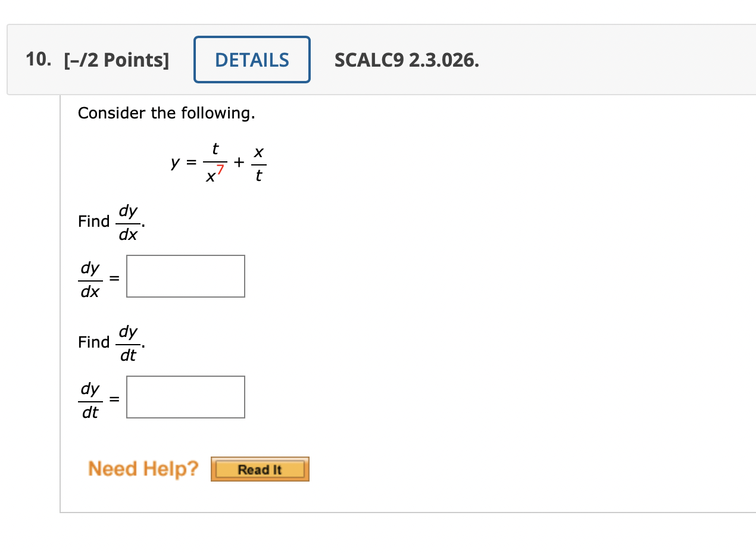Click the equals sign next to dy/dt box
756x553 pixels.
click(x=113, y=398)
